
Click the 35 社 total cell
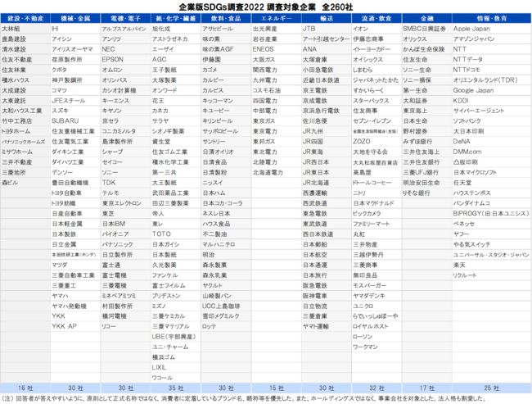tap(176, 388)
